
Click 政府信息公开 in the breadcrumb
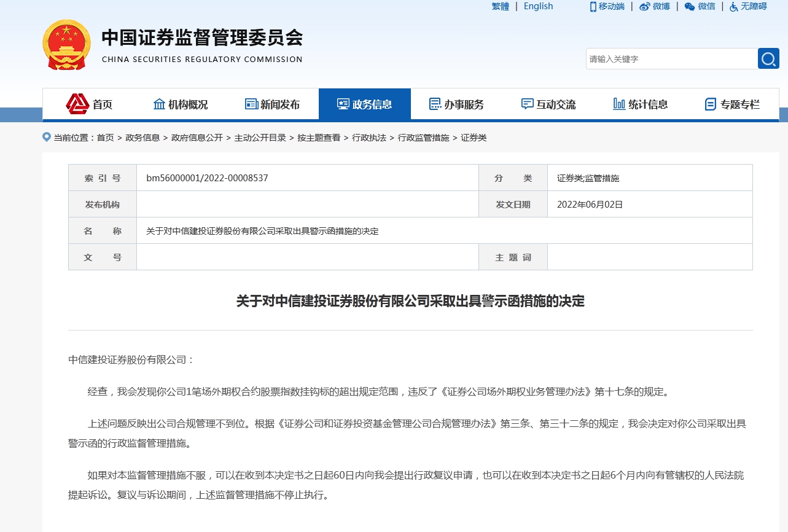[197, 138]
